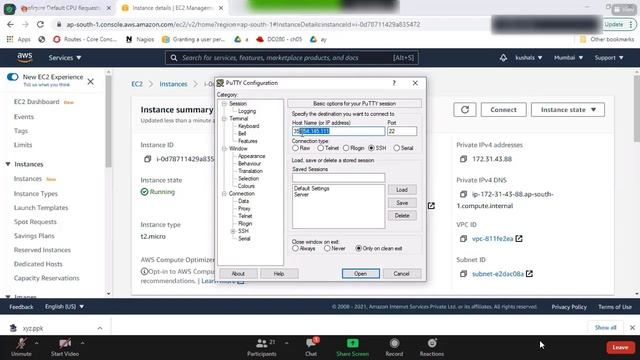Click the Zoom Record icon
Viewport: 640px width, 360px height.
(394, 343)
